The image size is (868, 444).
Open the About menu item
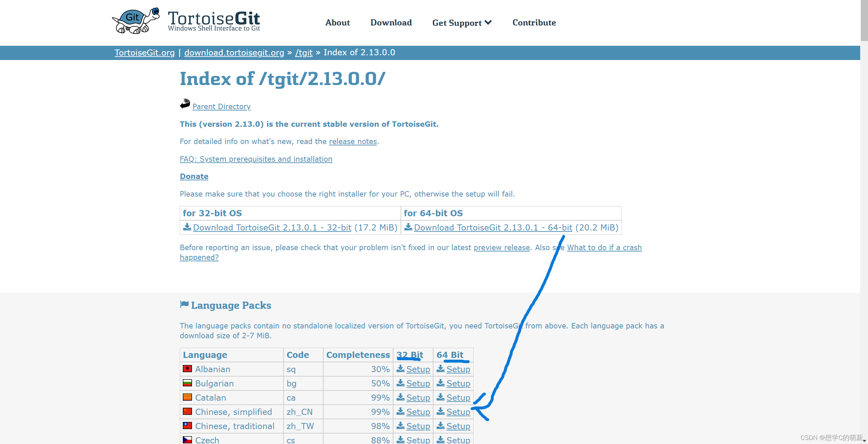(338, 22)
